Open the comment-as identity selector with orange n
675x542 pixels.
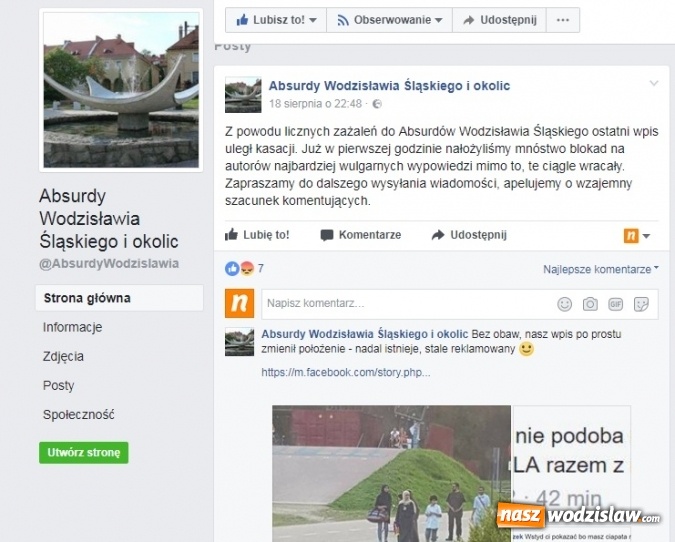(637, 235)
